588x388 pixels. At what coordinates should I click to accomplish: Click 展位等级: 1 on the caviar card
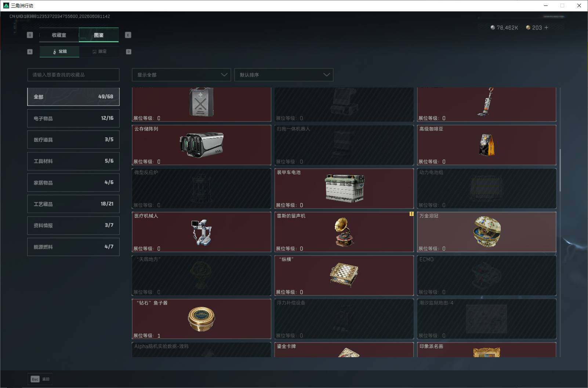pyautogui.click(x=147, y=335)
